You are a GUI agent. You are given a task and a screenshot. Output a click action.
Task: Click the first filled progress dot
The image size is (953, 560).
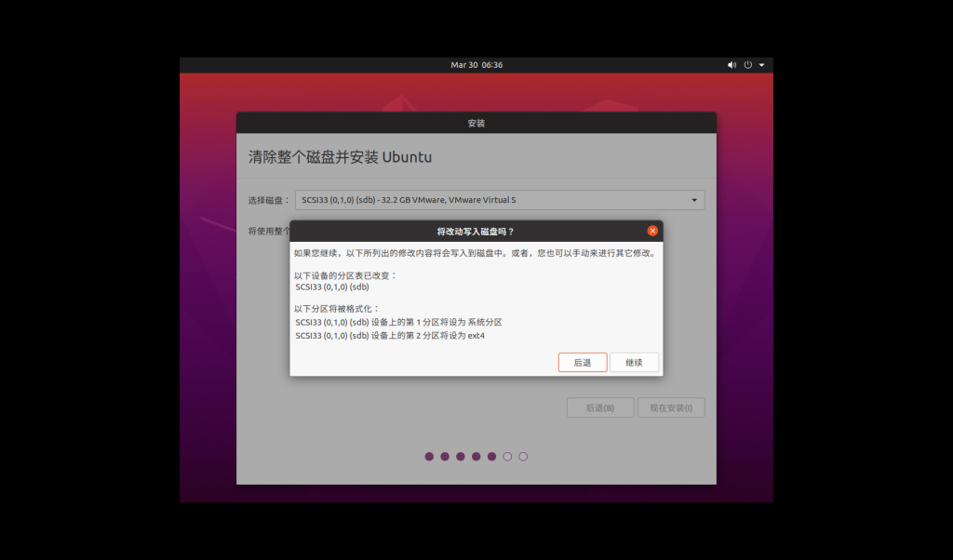(x=429, y=457)
